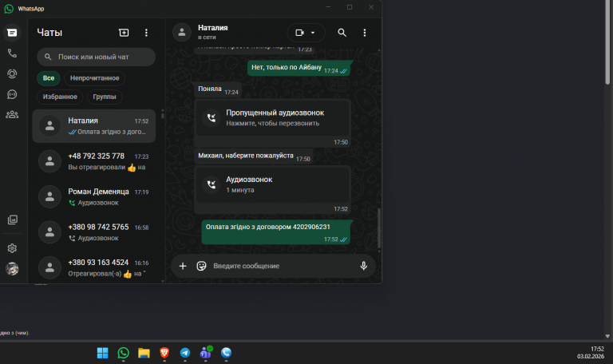Select the Избранное chat filter
This screenshot has height=364, width=613.
coord(60,97)
